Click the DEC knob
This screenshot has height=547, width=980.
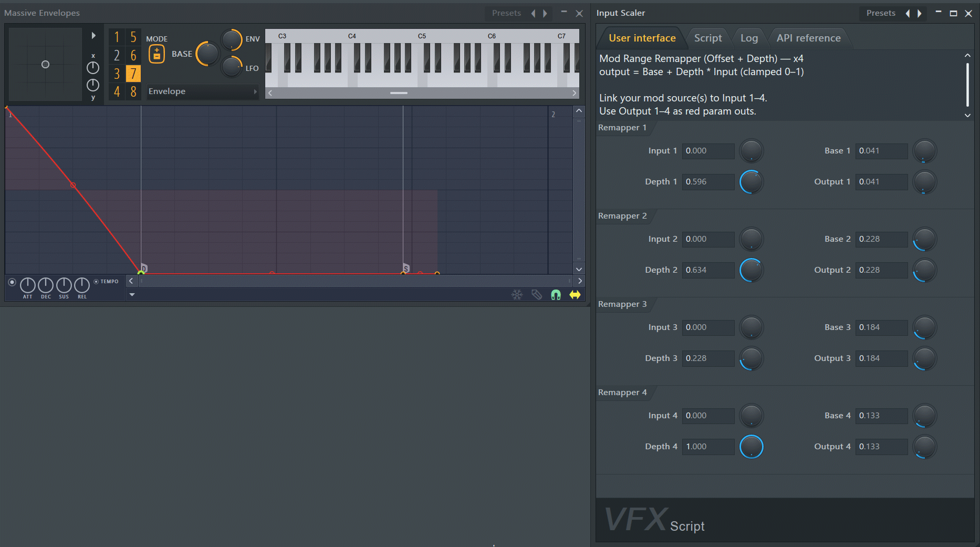[x=46, y=285]
